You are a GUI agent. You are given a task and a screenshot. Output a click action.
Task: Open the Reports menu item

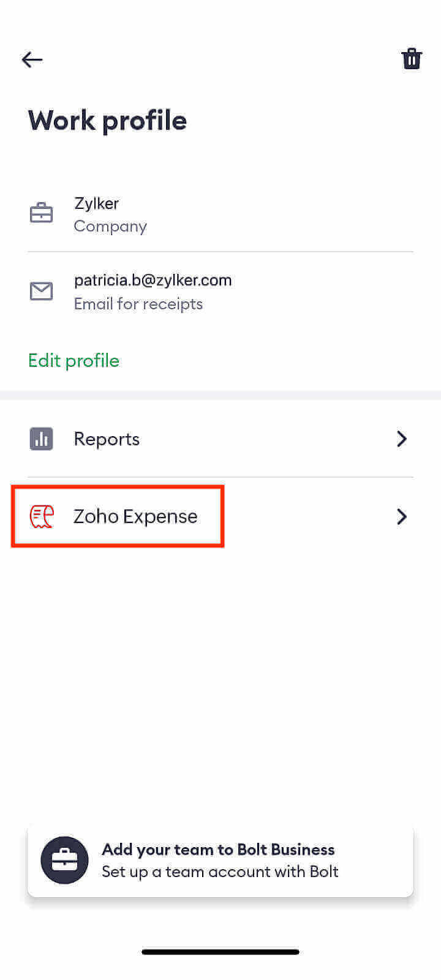point(107,439)
